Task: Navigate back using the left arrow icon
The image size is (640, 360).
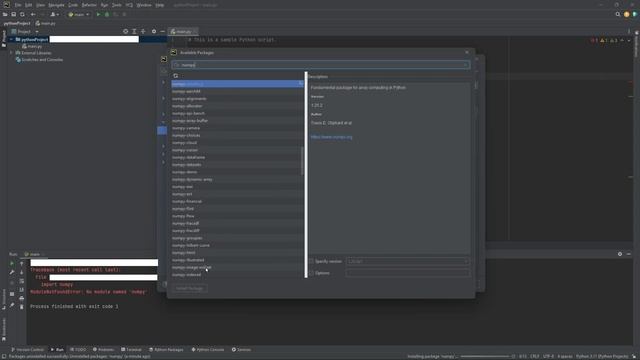Action: (x=33, y=14)
